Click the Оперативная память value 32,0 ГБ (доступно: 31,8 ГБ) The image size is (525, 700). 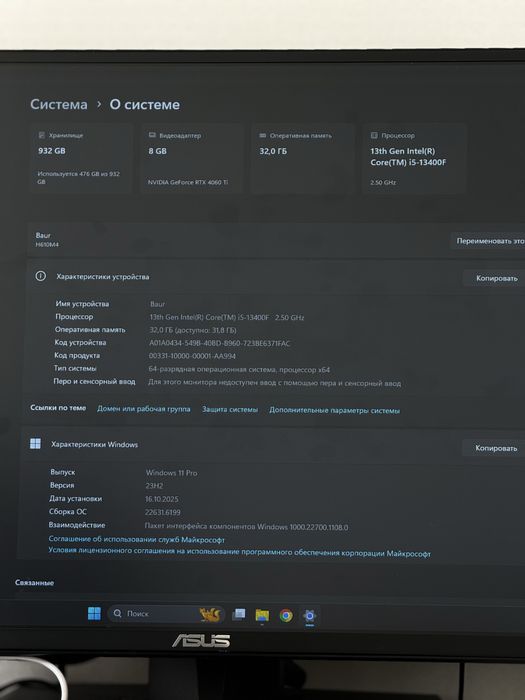click(x=193, y=330)
